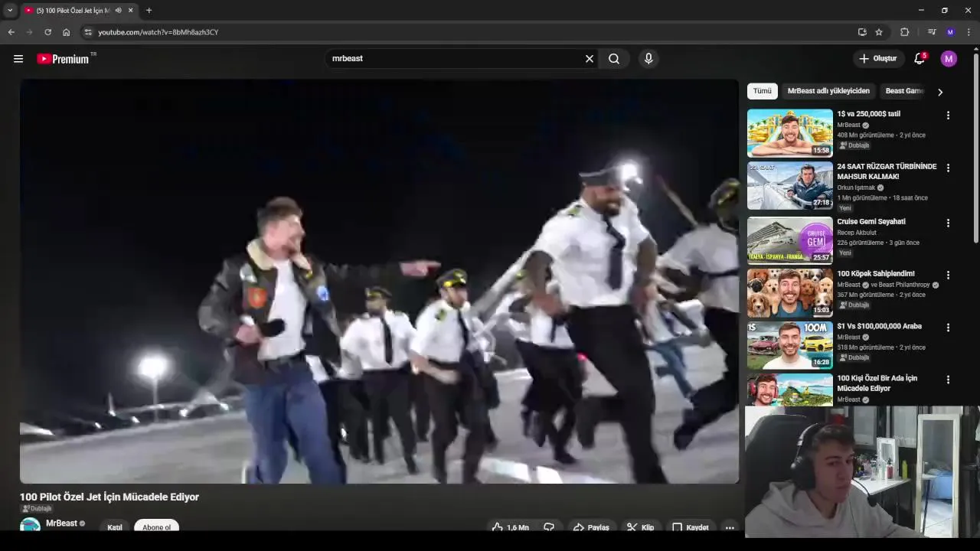Open the Chrome three-dot menu
Image resolution: width=980 pixels, height=551 pixels.
pyautogui.click(x=969, y=32)
